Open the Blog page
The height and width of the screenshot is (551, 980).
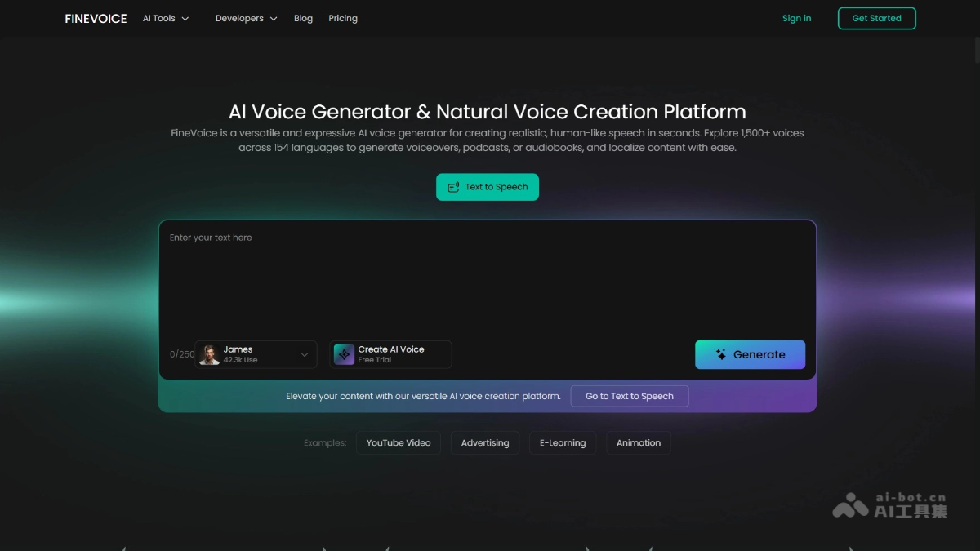tap(303, 18)
